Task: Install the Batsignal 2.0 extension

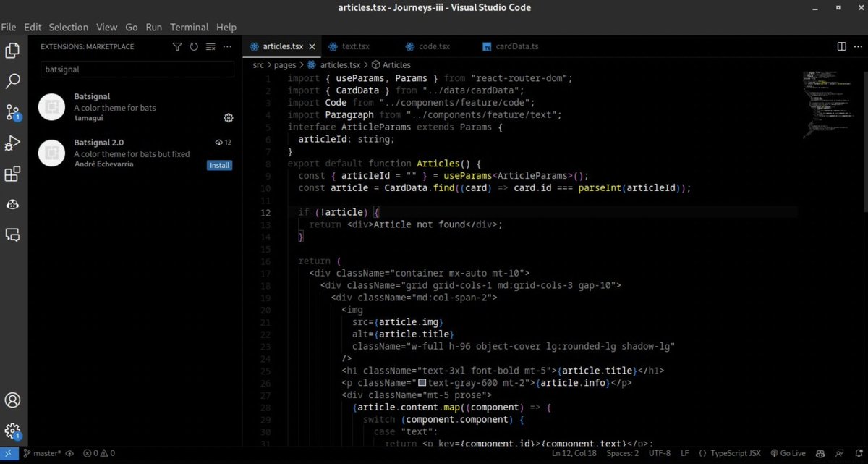Action: pos(219,165)
